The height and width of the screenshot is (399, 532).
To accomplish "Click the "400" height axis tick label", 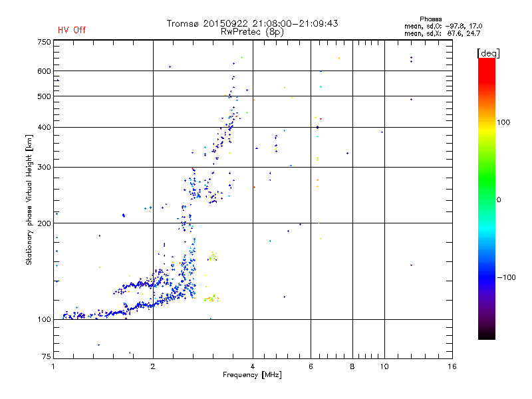I will [44, 128].
